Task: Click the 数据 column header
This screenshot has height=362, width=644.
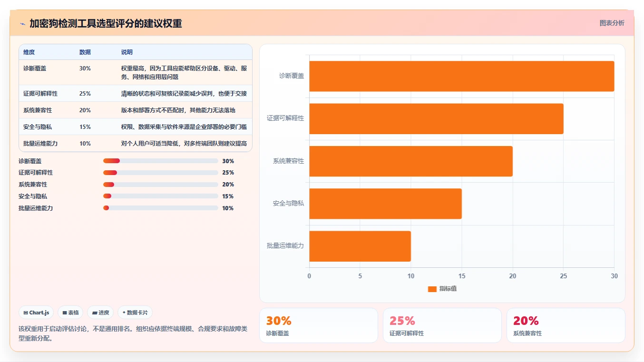Action: coord(85,52)
